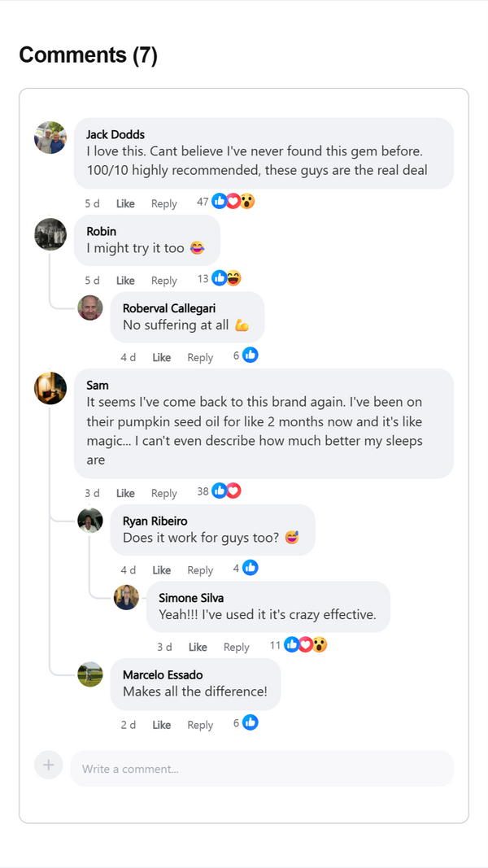Screen dimensions: 488x868
Task: Open Marcelo Essado's profile avatar
Action: (x=90, y=674)
